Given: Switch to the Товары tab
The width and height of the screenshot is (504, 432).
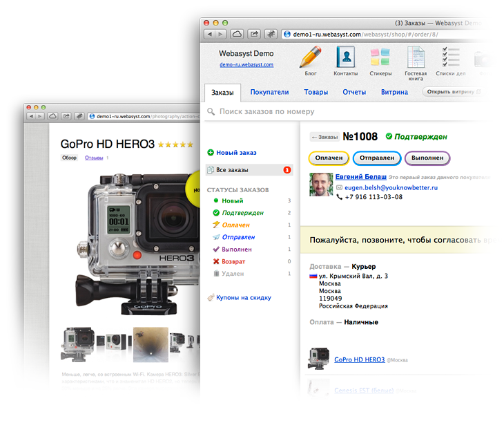Looking at the screenshot, I should pos(316,92).
